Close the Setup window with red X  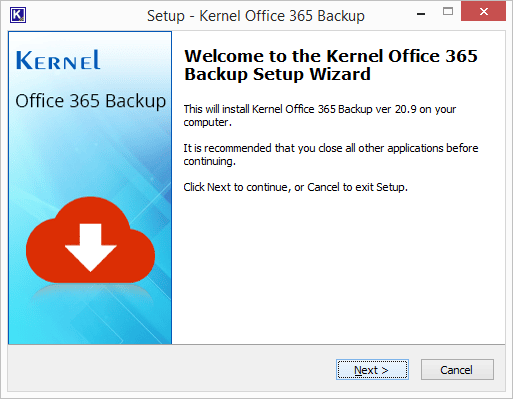tap(483, 12)
